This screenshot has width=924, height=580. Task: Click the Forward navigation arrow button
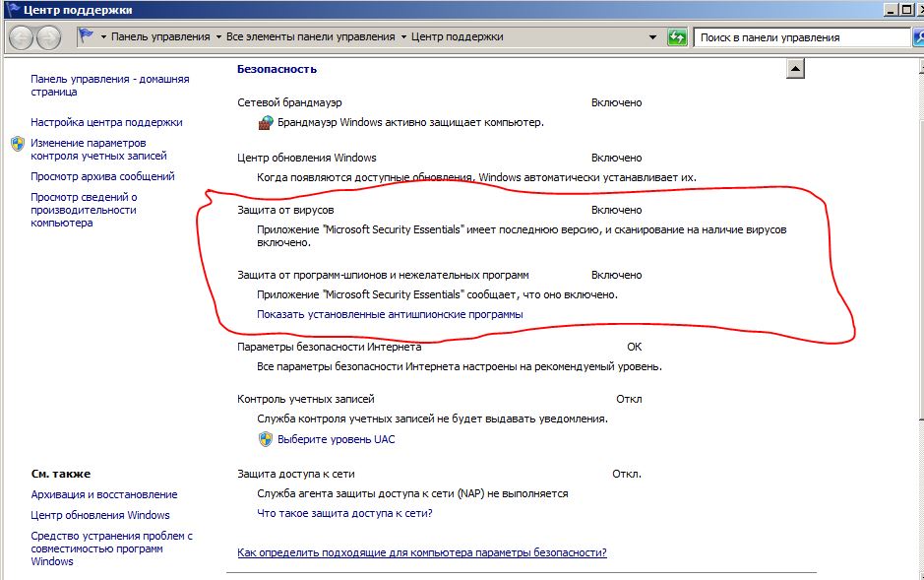pyautogui.click(x=48, y=37)
